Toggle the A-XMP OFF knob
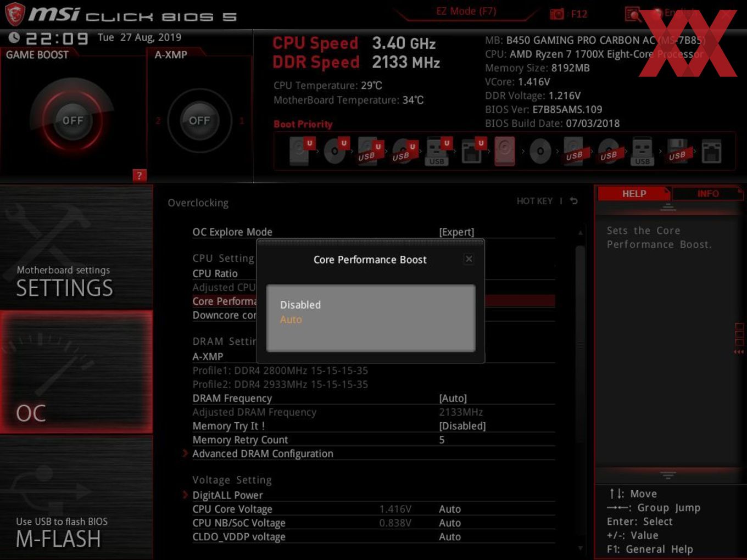The image size is (747, 560). click(x=199, y=120)
